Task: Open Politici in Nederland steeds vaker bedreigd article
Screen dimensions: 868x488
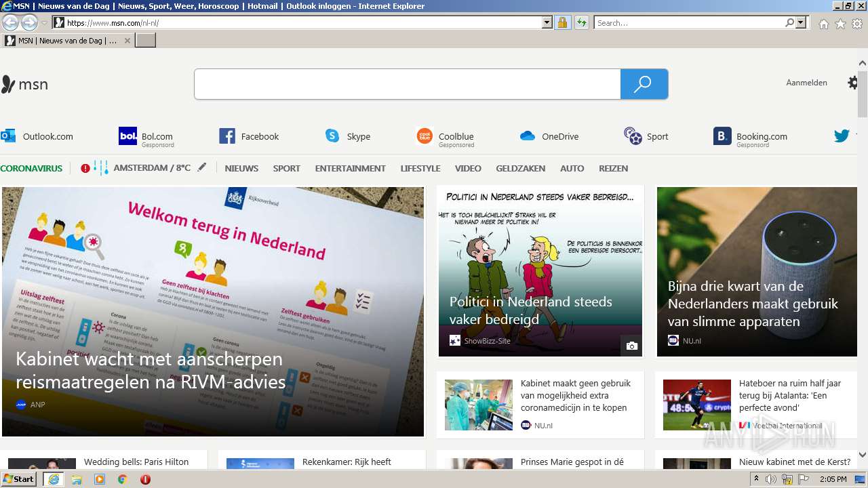Action: coord(540,272)
